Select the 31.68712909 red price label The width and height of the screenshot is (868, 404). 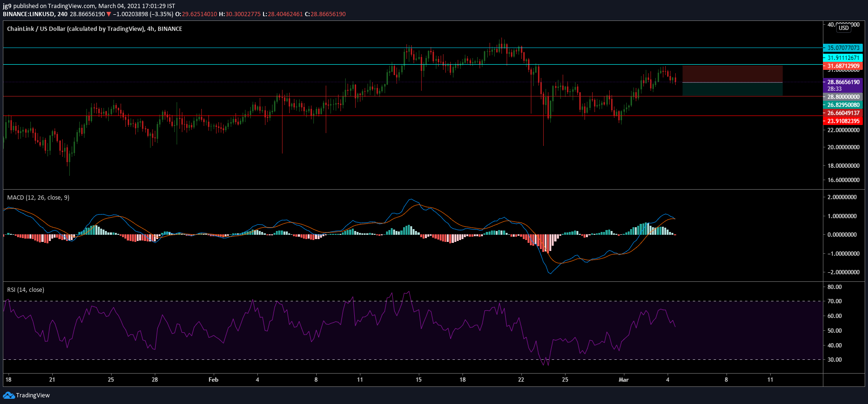click(843, 66)
